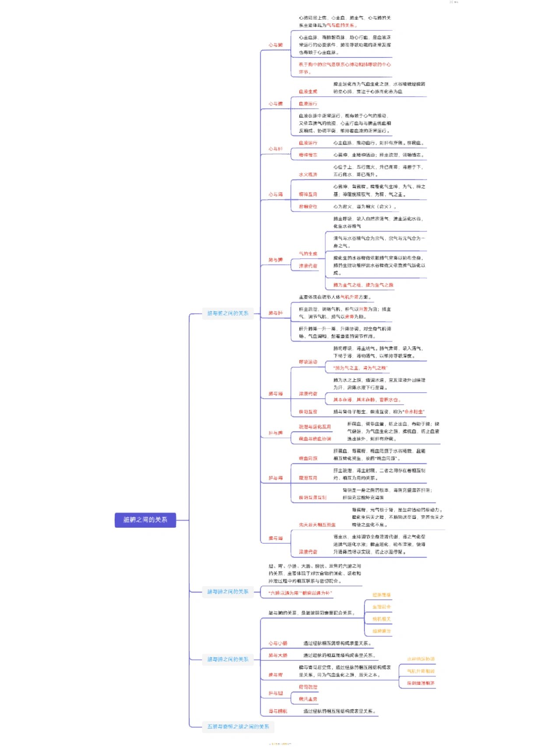Click the 肺与肝 topic
The height and width of the screenshot is (747, 560).
tap(276, 313)
